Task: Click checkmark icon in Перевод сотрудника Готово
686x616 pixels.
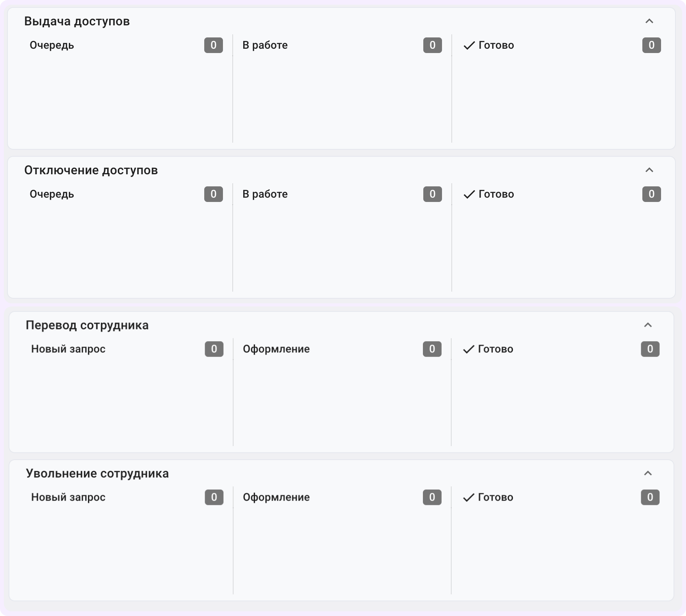Action: [x=468, y=349]
